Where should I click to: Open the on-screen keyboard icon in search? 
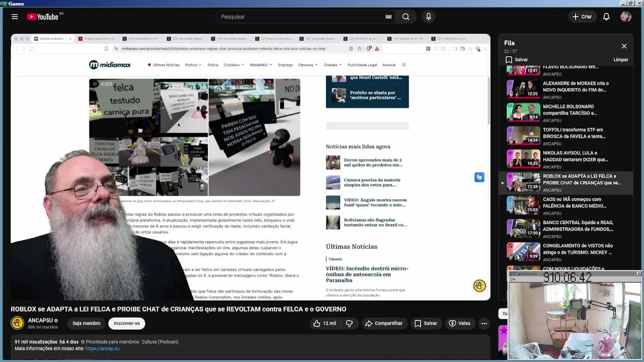click(x=388, y=17)
